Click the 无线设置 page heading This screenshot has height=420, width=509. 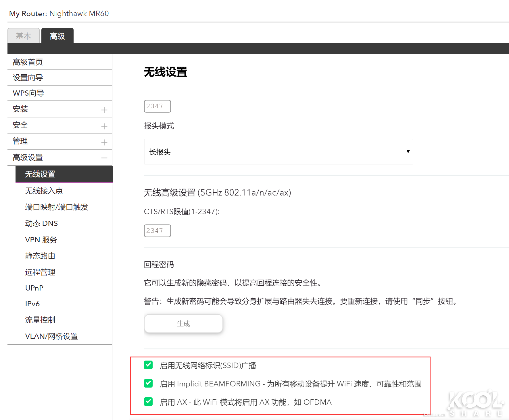166,72
